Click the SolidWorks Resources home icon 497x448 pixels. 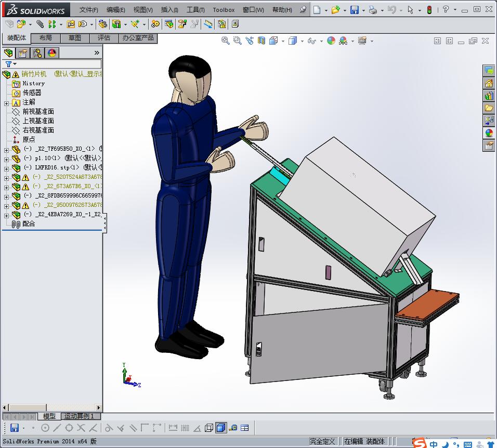click(x=489, y=83)
